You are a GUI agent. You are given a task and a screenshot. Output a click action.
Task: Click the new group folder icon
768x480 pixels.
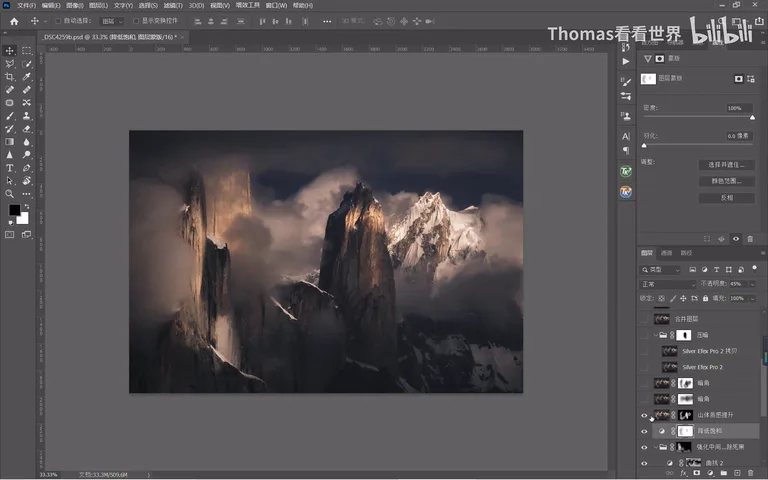coord(723,473)
